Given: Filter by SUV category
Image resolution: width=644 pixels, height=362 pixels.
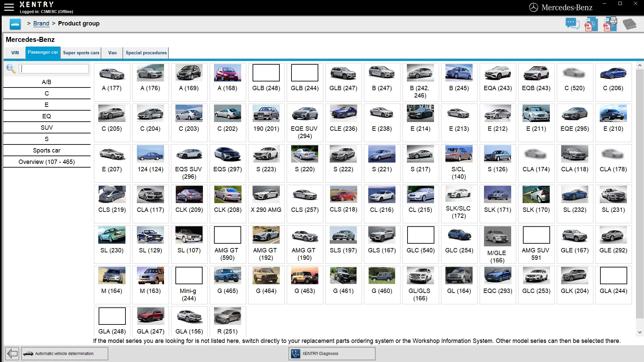Looking at the screenshot, I should pos(47,128).
